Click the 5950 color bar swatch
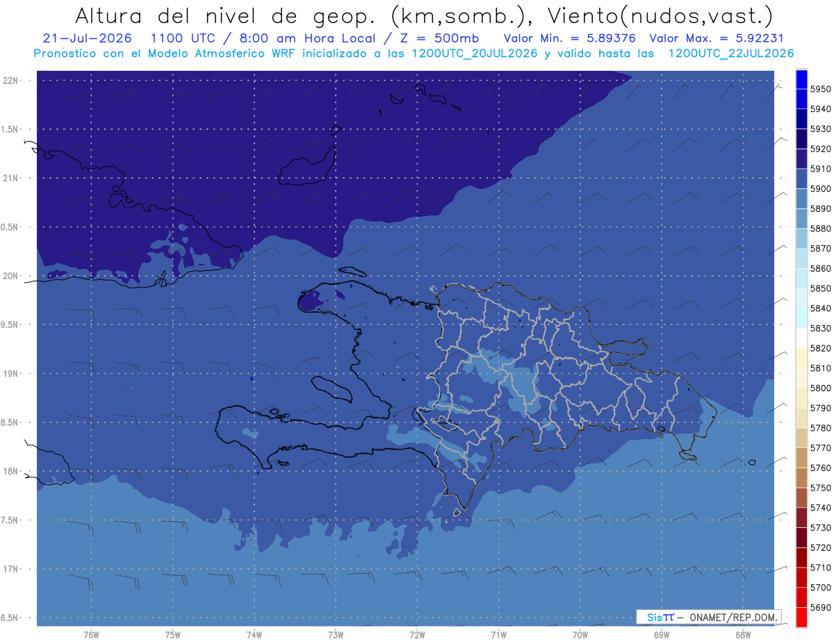The width and height of the screenshot is (834, 644). point(801,79)
